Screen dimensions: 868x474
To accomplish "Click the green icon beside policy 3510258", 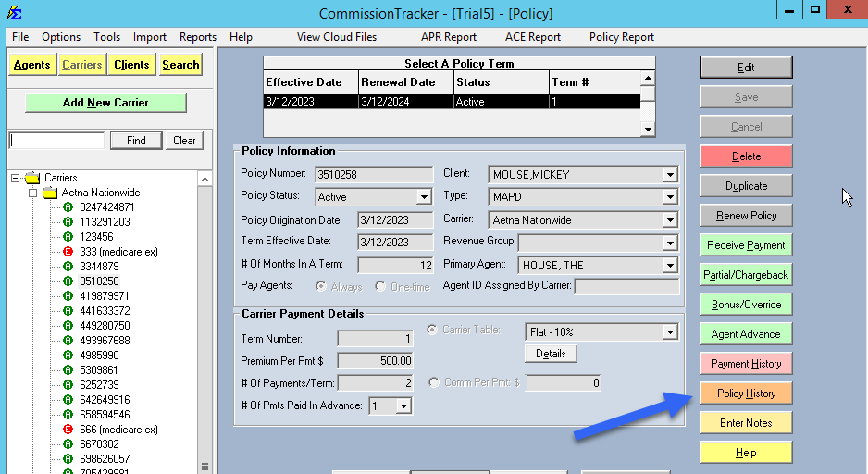I will [x=68, y=281].
